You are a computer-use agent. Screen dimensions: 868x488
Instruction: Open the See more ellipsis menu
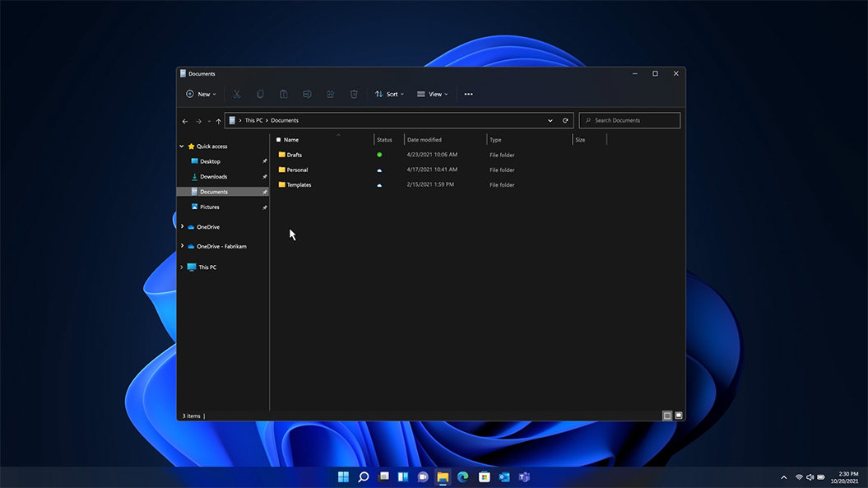[468, 95]
